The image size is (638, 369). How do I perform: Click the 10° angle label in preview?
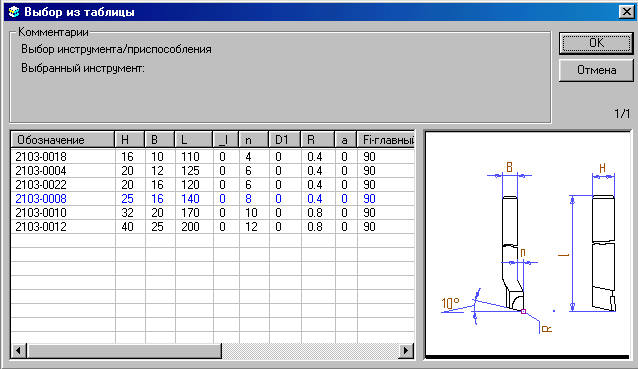click(450, 303)
